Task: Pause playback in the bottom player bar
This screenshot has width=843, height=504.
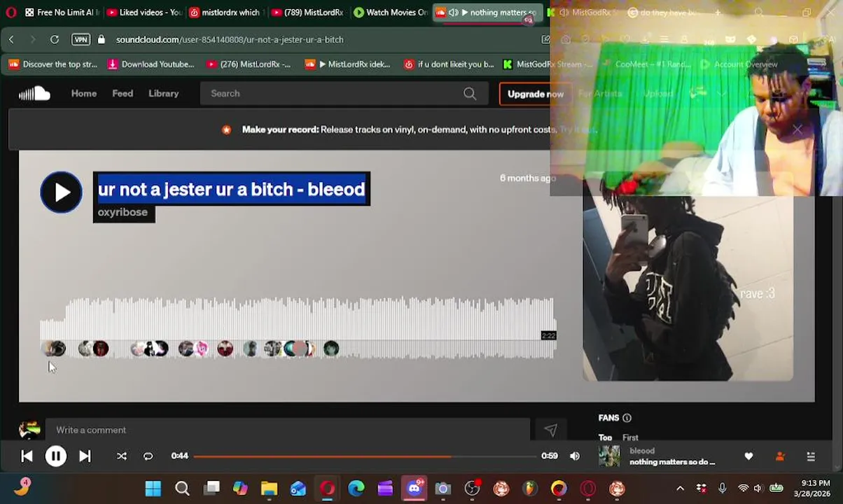Action: tap(56, 456)
